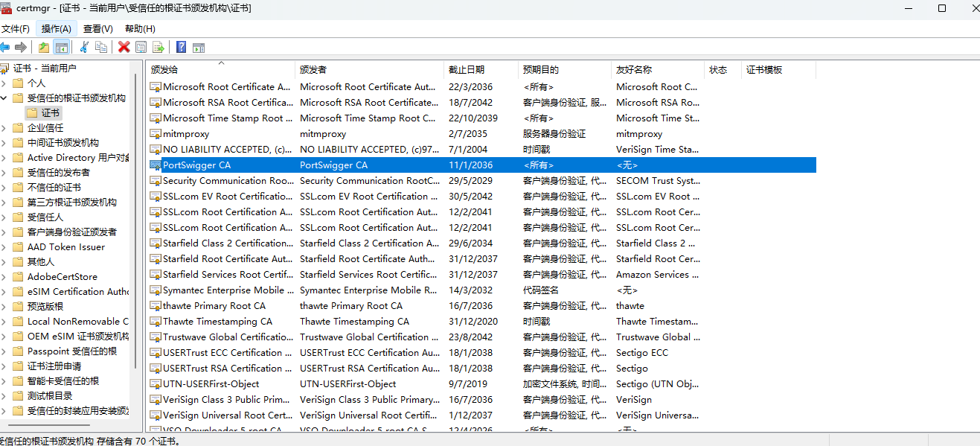Open the 查看(V) menu

98,28
